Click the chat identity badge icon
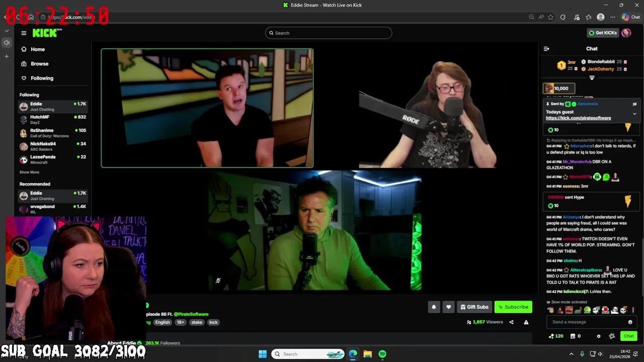The width and height of the screenshot is (644, 362). [612, 336]
